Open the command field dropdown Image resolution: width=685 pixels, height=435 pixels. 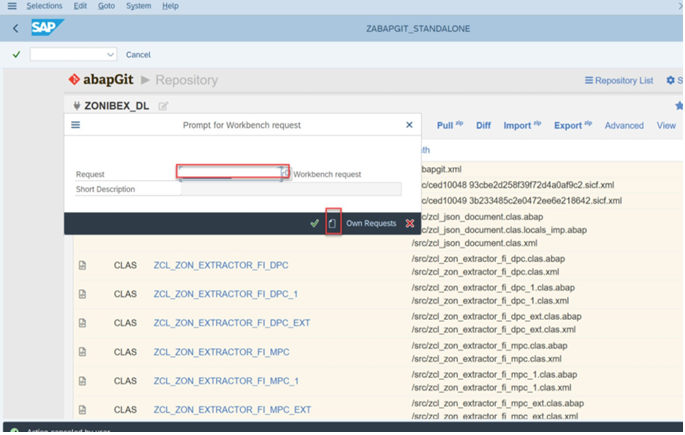point(110,55)
